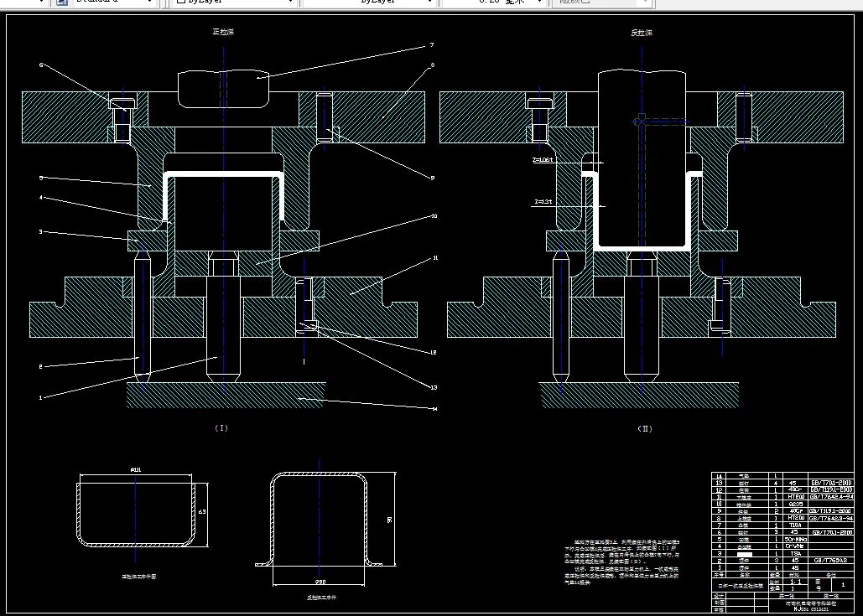Select callout number 10 label
The height and width of the screenshot is (616, 863).
(434, 216)
